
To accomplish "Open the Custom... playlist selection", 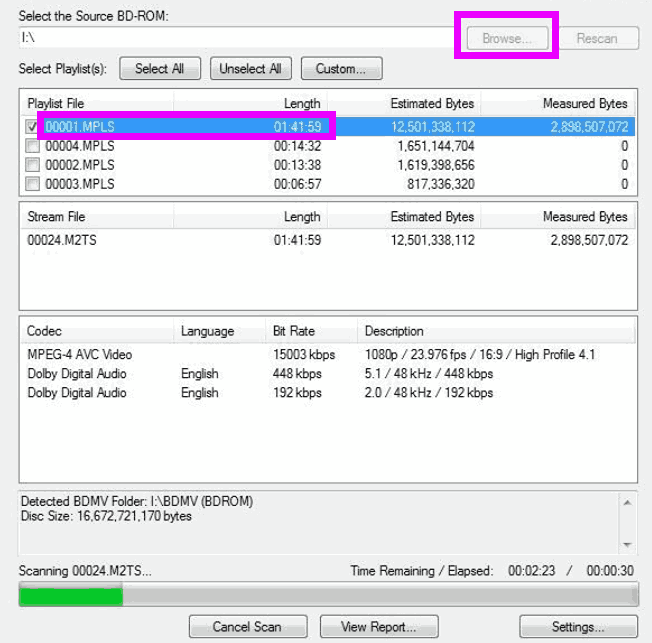I will (341, 69).
